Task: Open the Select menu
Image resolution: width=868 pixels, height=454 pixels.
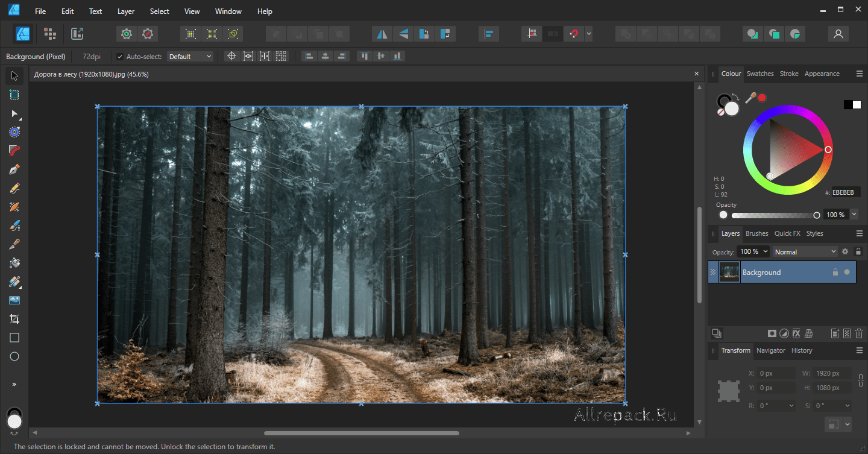Action: (160, 11)
